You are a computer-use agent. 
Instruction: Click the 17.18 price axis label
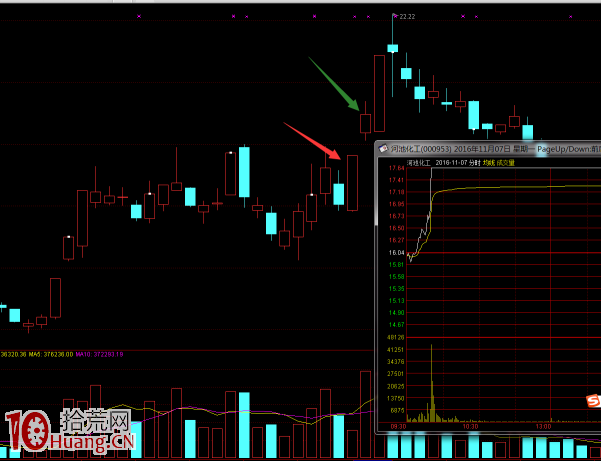click(x=396, y=192)
